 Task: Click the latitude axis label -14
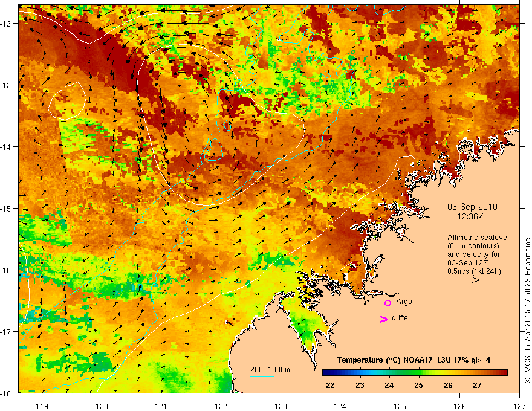click(6, 147)
